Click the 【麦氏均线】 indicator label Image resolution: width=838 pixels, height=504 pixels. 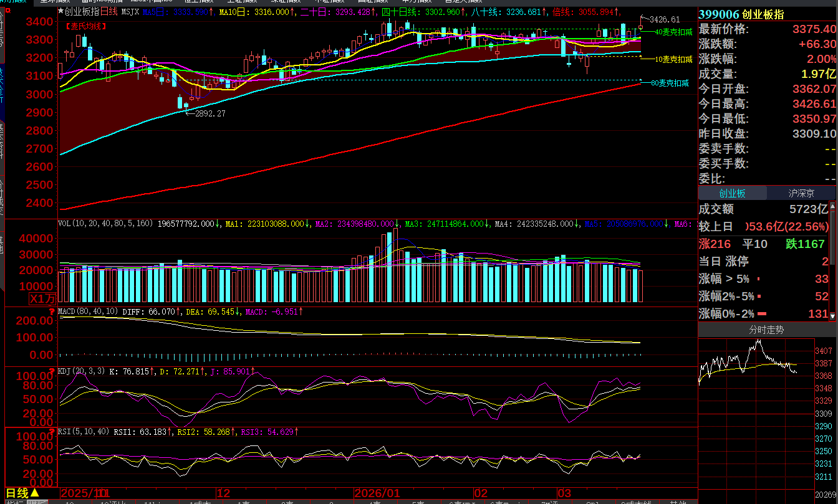point(85,26)
